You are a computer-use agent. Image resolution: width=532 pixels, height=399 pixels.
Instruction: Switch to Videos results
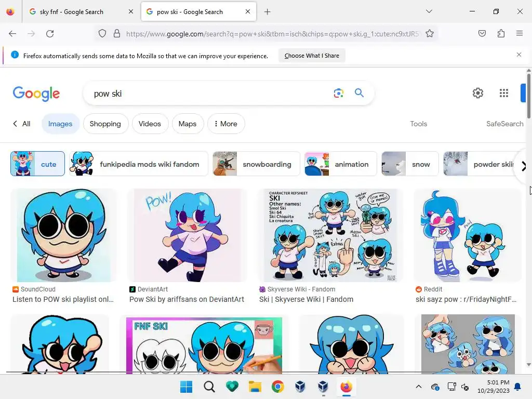(150, 124)
